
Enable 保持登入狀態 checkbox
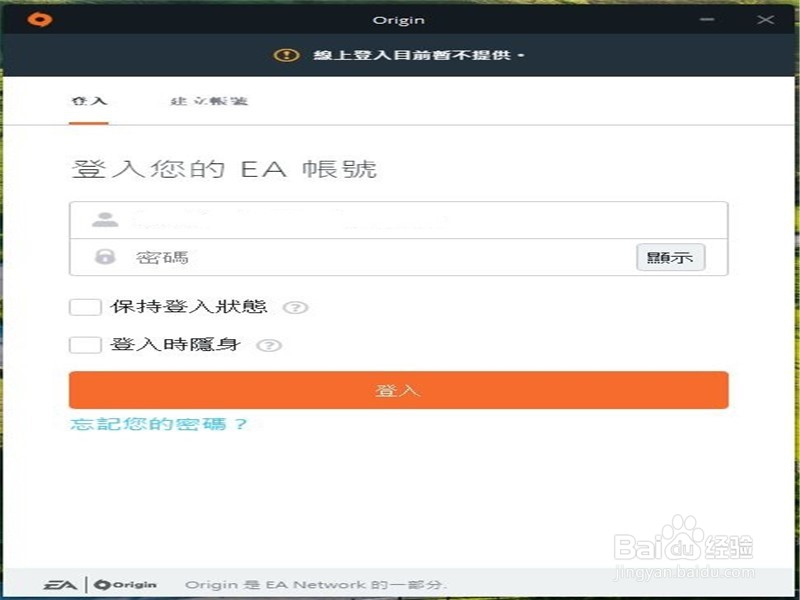(85, 307)
